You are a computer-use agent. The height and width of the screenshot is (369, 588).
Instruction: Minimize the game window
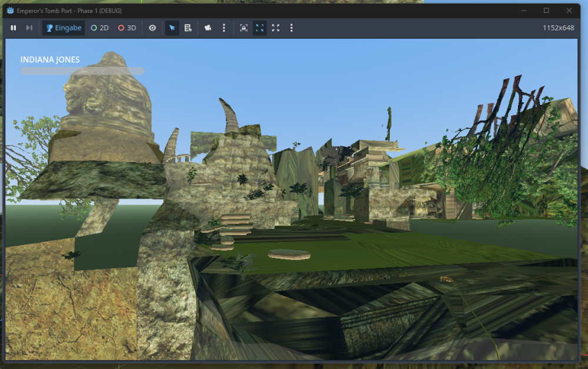click(x=524, y=11)
